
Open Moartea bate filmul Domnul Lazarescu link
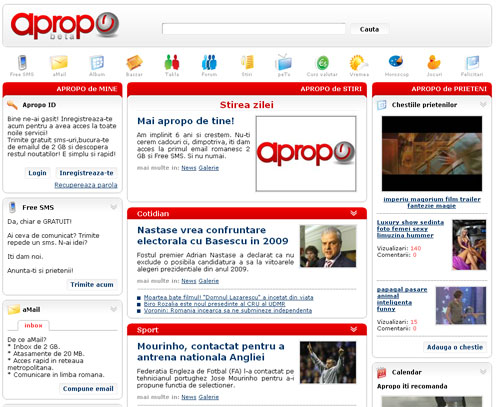tap(229, 297)
